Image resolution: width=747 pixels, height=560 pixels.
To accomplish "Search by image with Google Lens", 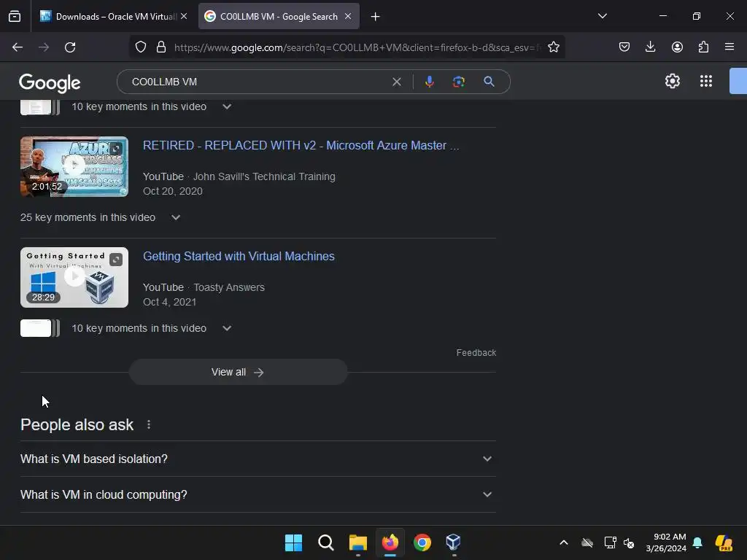I will click(459, 82).
